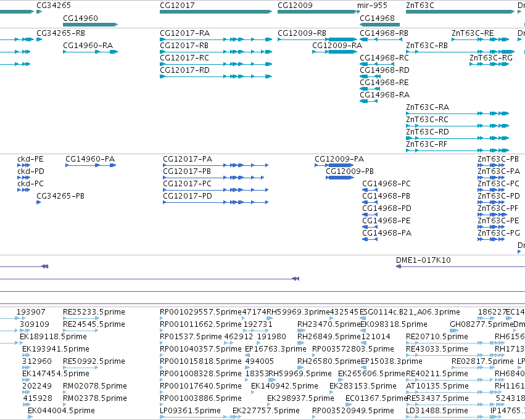Click transcript ZnT63C-RG label
This screenshot has height=420, width=525.
tap(491, 58)
